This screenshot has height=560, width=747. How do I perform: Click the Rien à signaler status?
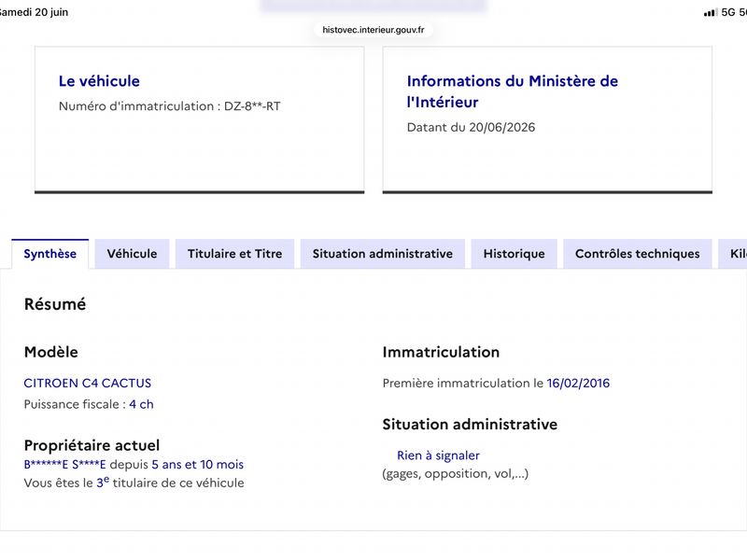[x=438, y=455]
